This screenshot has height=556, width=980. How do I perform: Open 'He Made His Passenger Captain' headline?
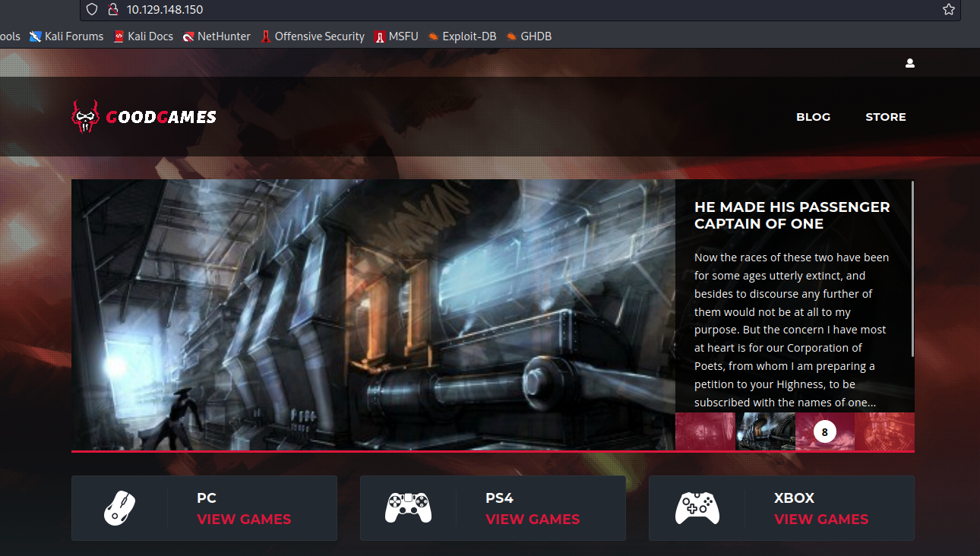pos(792,215)
